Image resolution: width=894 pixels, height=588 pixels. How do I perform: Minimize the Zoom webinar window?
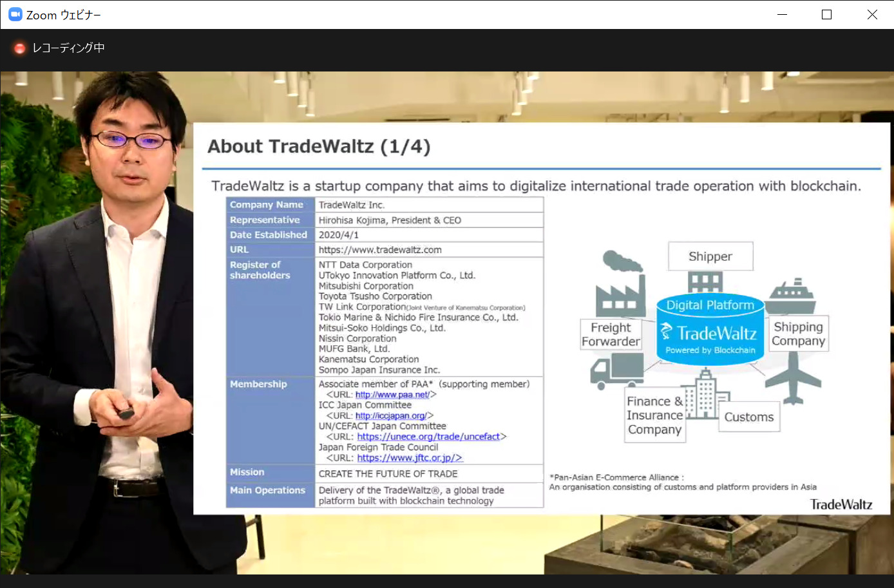(x=782, y=14)
